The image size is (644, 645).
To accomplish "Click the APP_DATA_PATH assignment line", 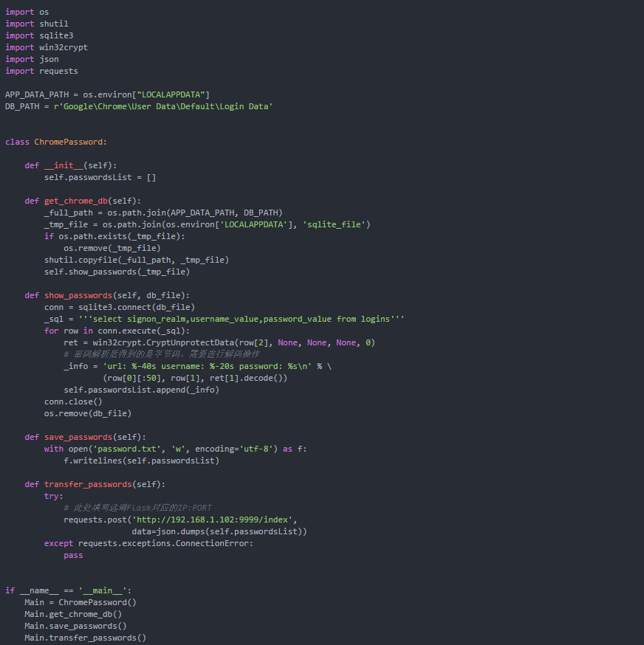I will pos(107,94).
